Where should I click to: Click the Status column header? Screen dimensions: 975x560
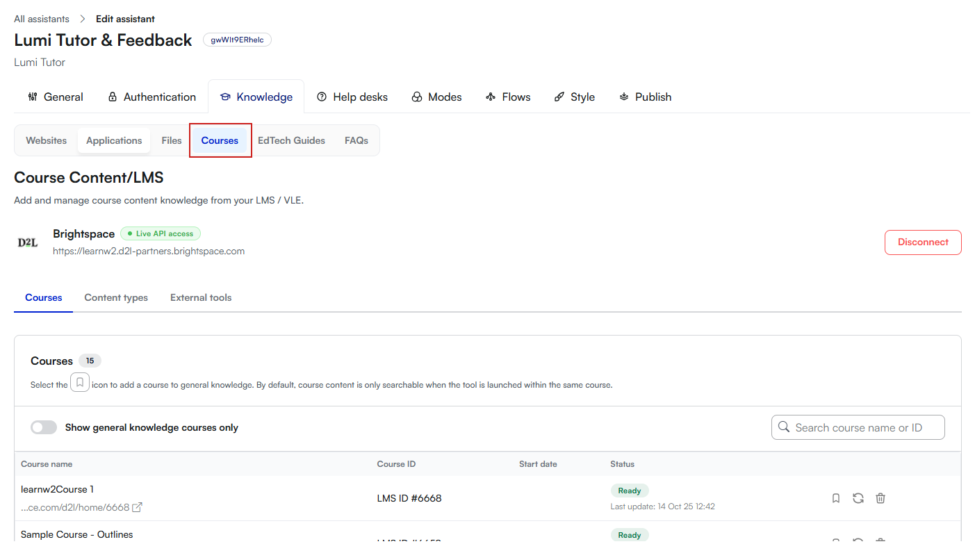623,464
